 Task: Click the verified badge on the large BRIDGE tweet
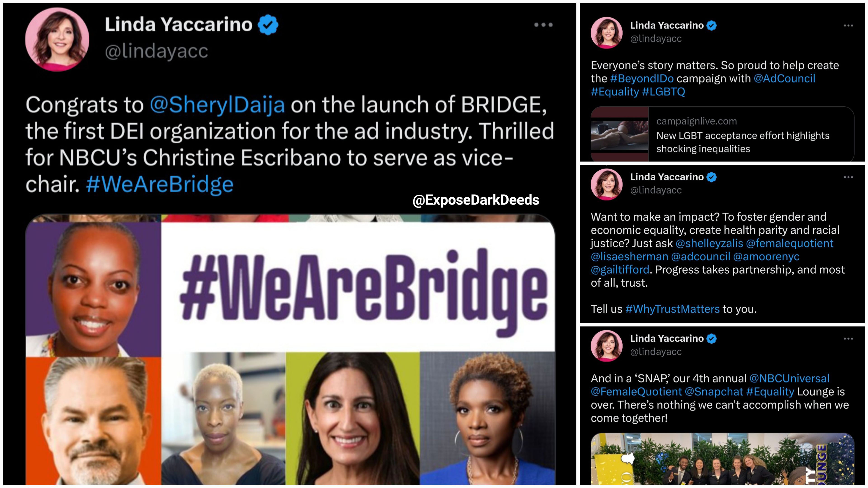click(268, 25)
